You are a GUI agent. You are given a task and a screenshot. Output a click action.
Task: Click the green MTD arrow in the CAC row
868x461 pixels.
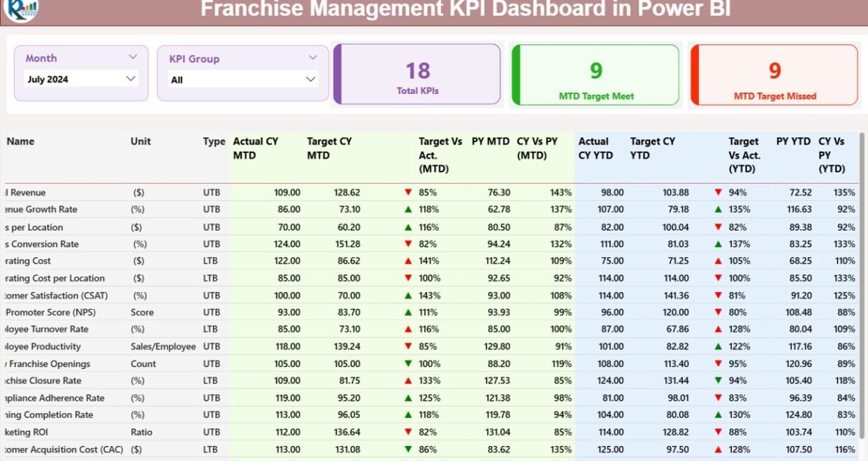click(x=408, y=450)
